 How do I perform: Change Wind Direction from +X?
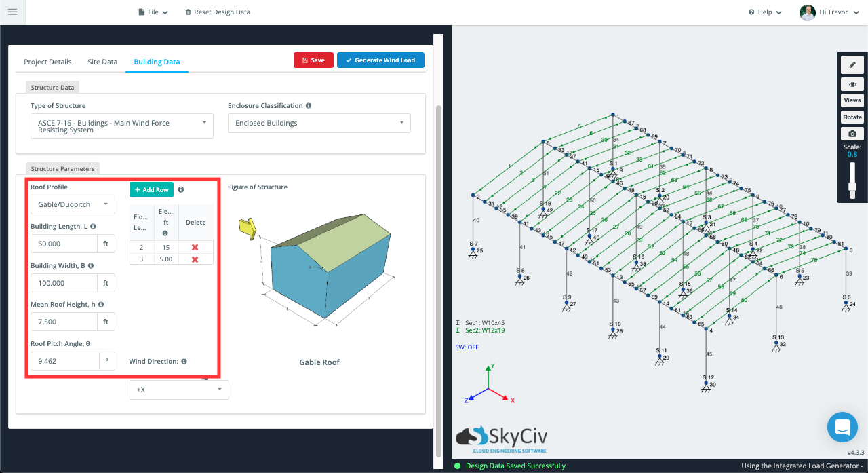click(178, 390)
